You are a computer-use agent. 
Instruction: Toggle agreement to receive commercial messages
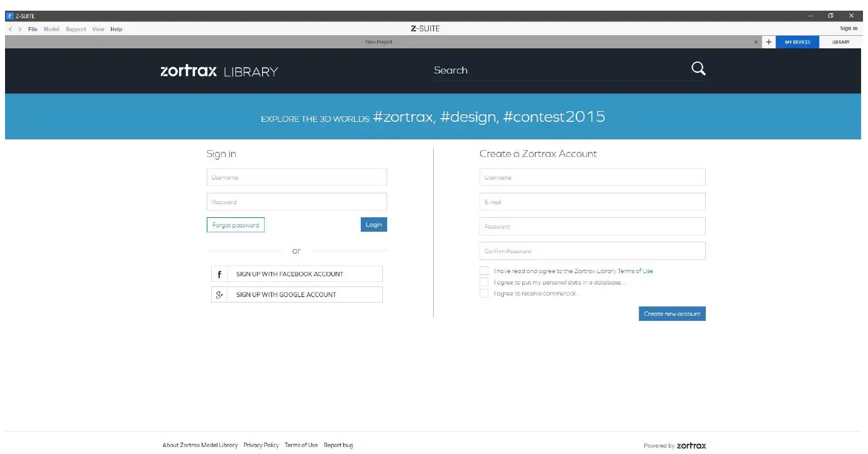pyautogui.click(x=484, y=293)
